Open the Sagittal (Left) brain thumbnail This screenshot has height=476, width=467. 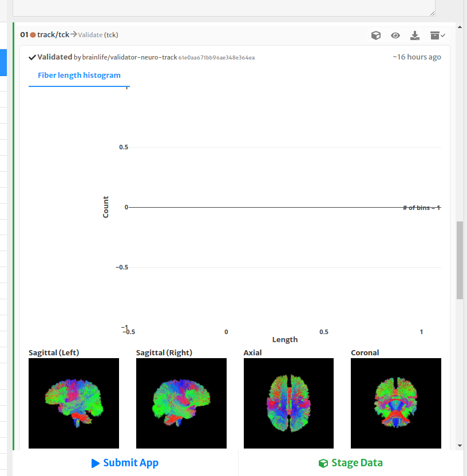[73, 403]
